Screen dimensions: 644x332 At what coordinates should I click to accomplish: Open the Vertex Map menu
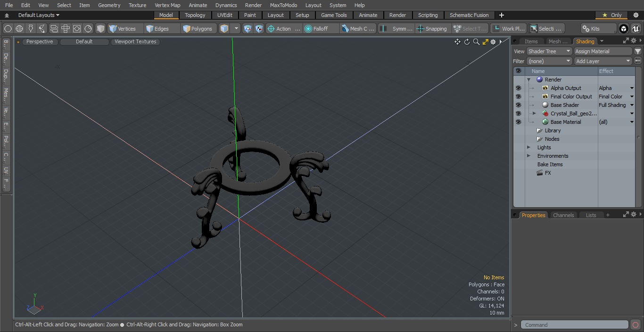[167, 5]
